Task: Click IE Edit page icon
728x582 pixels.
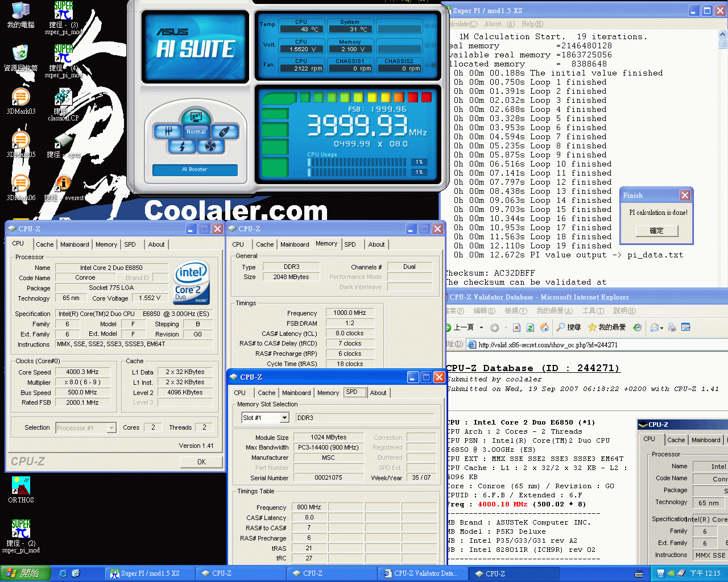Action: click(x=685, y=327)
